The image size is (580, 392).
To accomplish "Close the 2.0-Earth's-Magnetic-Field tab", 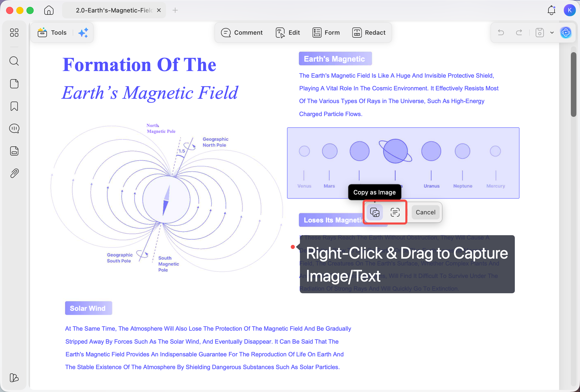I will pos(159,10).
